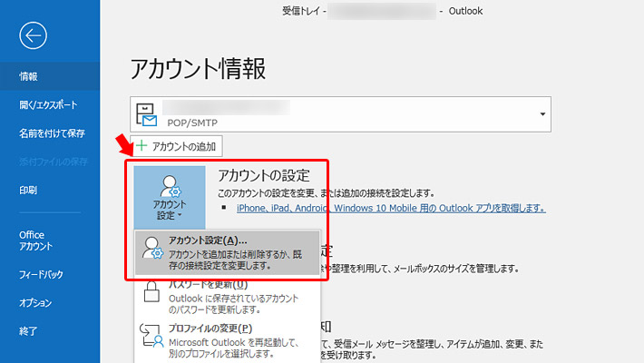
Task: Click the このアカウントの設定を変更 description text
Action: (x=327, y=193)
